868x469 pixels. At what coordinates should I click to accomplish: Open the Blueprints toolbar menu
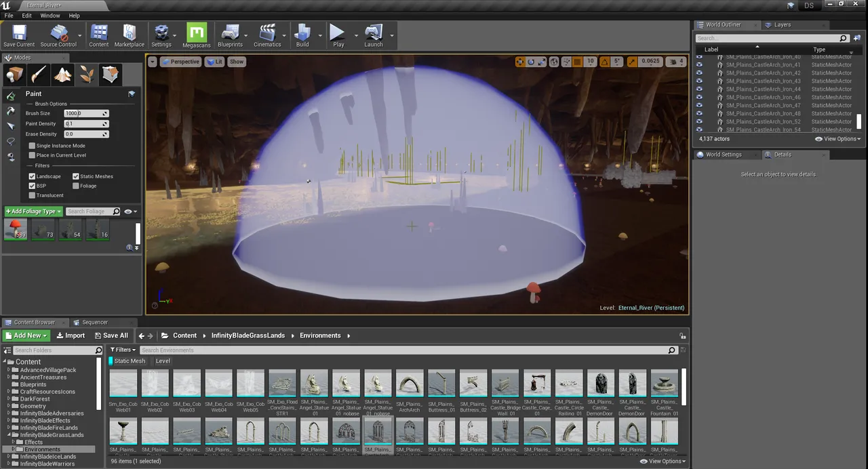point(231,36)
